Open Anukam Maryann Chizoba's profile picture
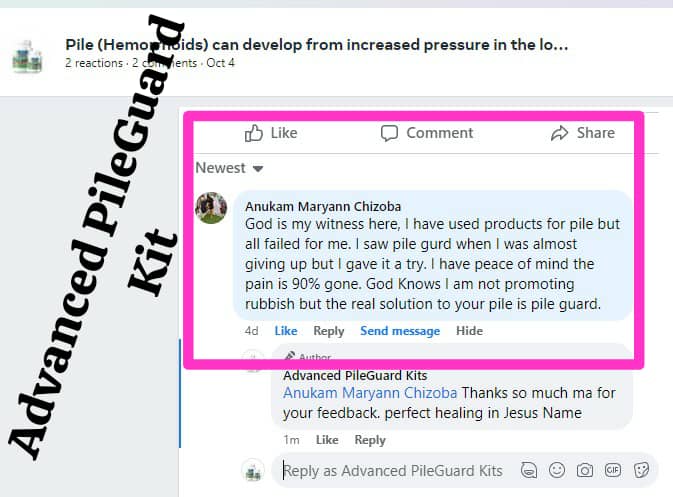Viewport: 673px width, 497px height. (211, 208)
